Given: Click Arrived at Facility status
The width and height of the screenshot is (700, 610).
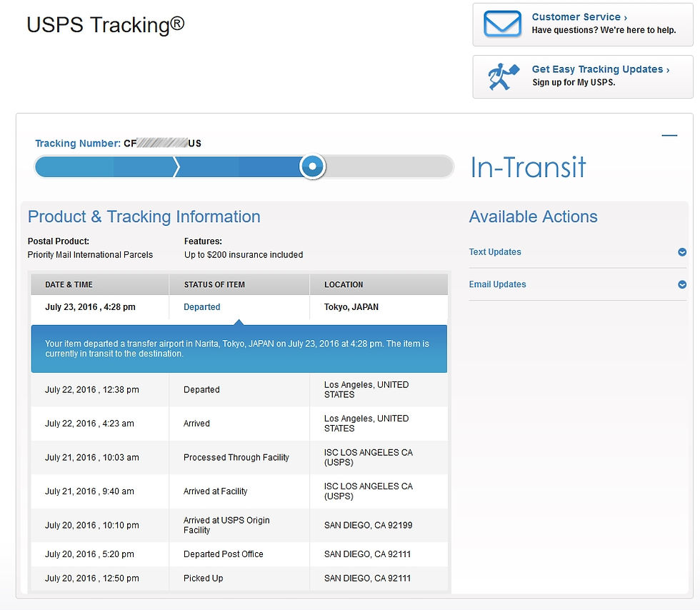Looking at the screenshot, I should click(x=215, y=491).
